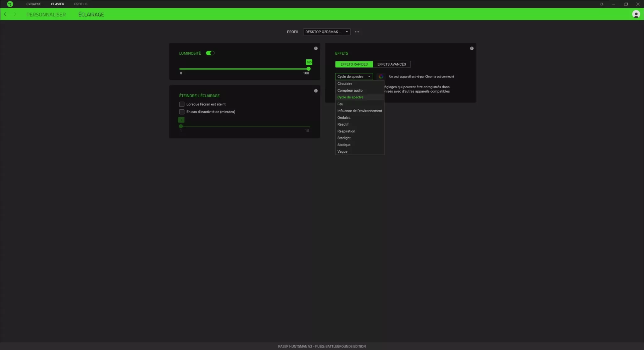Open the Profil DESKTOP dropdown
Screen dimensions: 644x350
coord(326,31)
